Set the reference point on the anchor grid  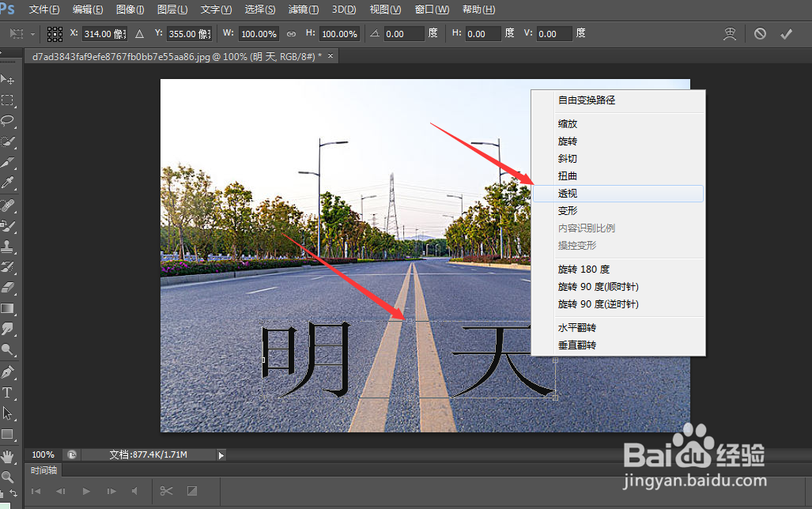click(54, 34)
